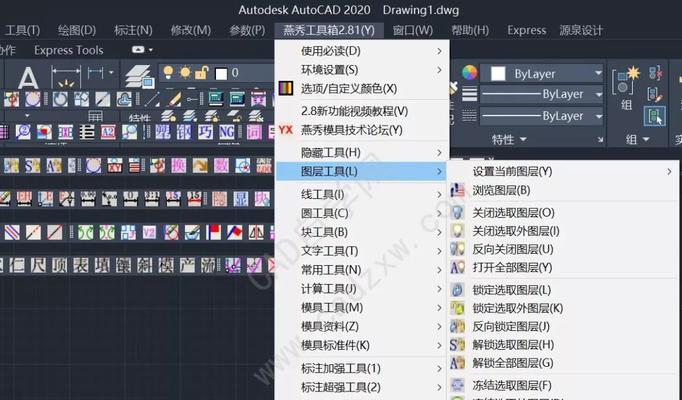Click 锁定选取图层(L) lock icon
682x400 pixels.
[457, 290]
